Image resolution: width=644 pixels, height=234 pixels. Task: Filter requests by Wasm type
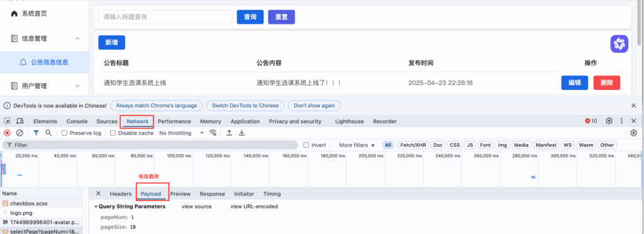click(x=586, y=145)
